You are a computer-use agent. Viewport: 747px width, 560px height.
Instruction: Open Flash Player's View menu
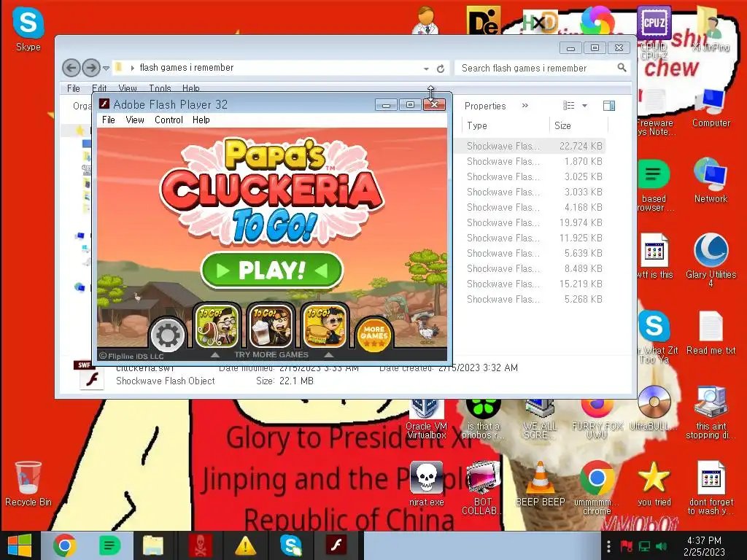pos(135,120)
